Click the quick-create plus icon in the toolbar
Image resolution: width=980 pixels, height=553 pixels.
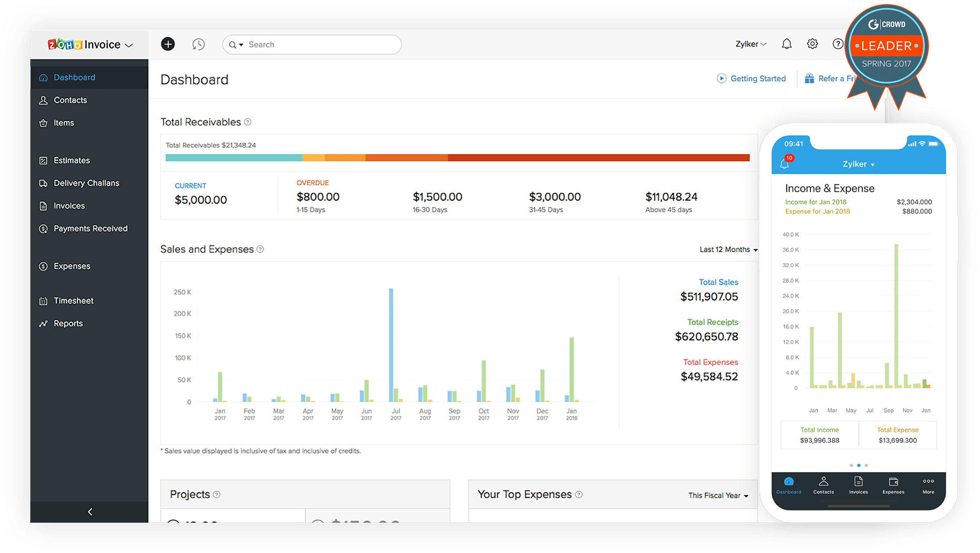tap(168, 44)
